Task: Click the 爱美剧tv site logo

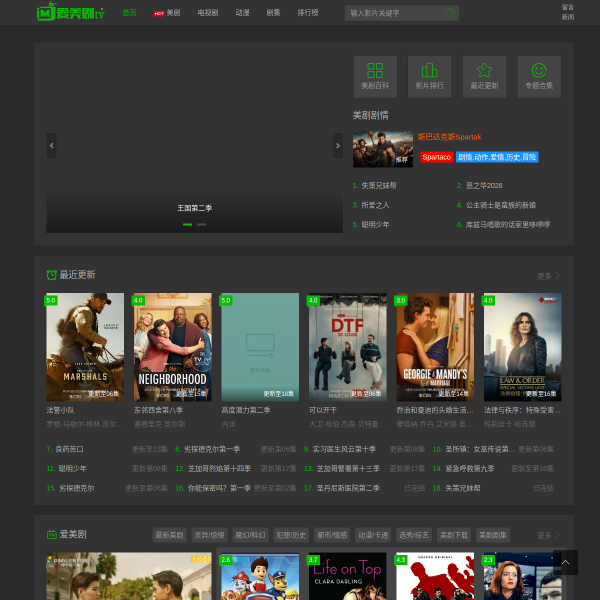Action: pyautogui.click(x=71, y=12)
